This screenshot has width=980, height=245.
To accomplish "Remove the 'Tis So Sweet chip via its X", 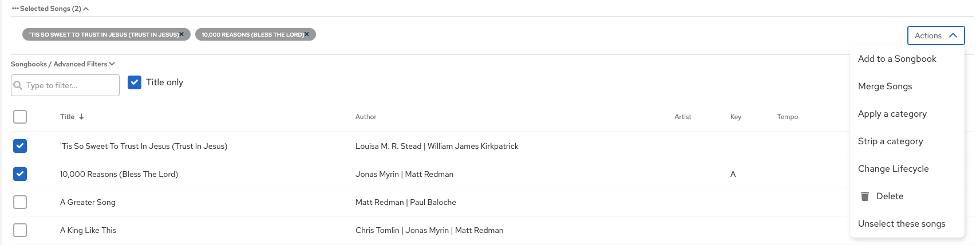I will click(182, 34).
